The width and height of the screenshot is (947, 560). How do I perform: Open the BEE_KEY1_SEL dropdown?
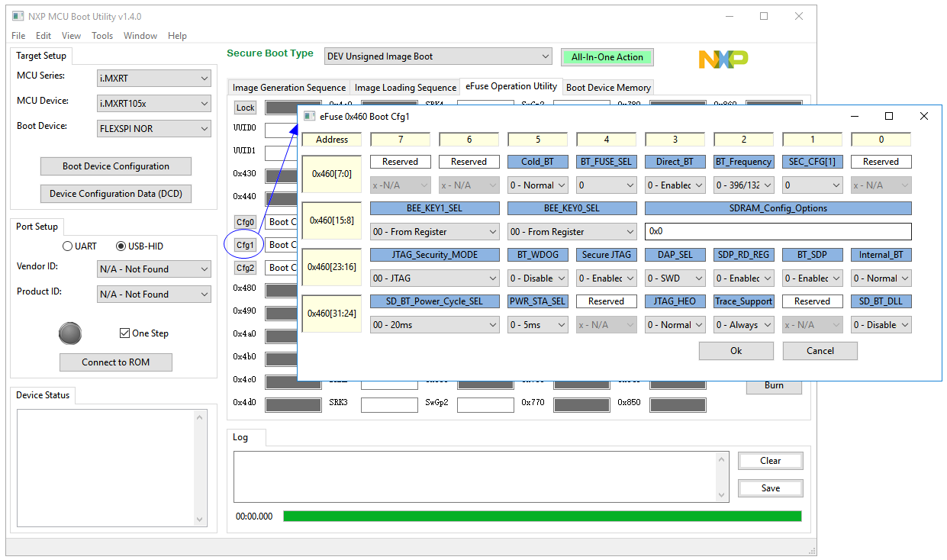tap(435, 232)
